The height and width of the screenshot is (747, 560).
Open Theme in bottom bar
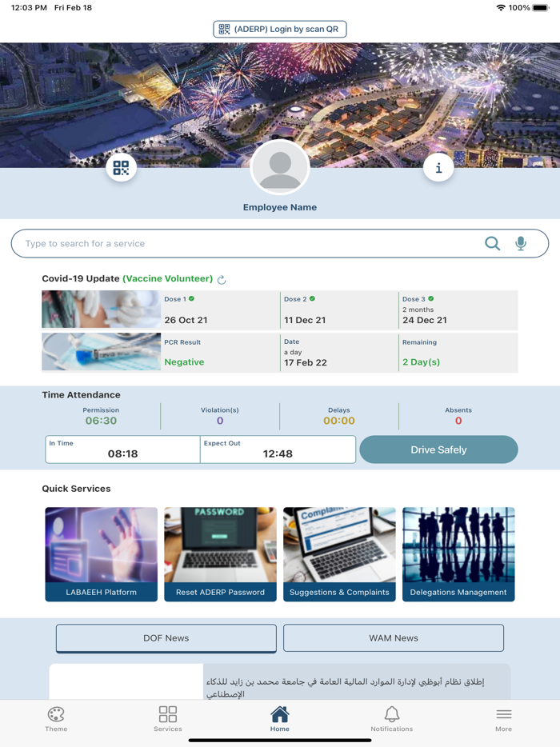pyautogui.click(x=56, y=719)
